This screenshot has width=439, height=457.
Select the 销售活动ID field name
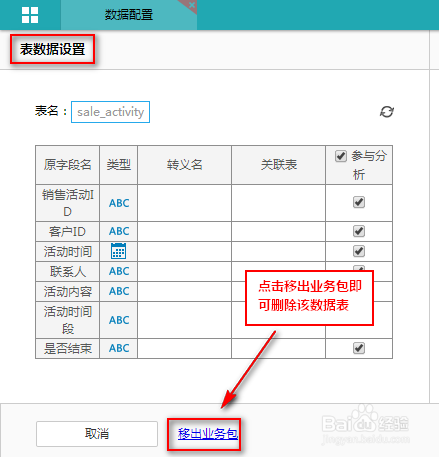point(68,203)
